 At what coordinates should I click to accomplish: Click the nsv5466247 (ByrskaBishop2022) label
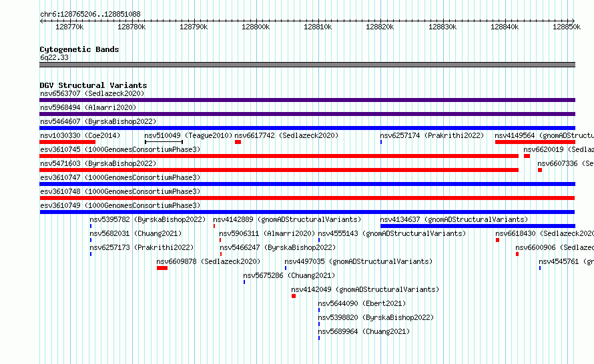coord(278,247)
